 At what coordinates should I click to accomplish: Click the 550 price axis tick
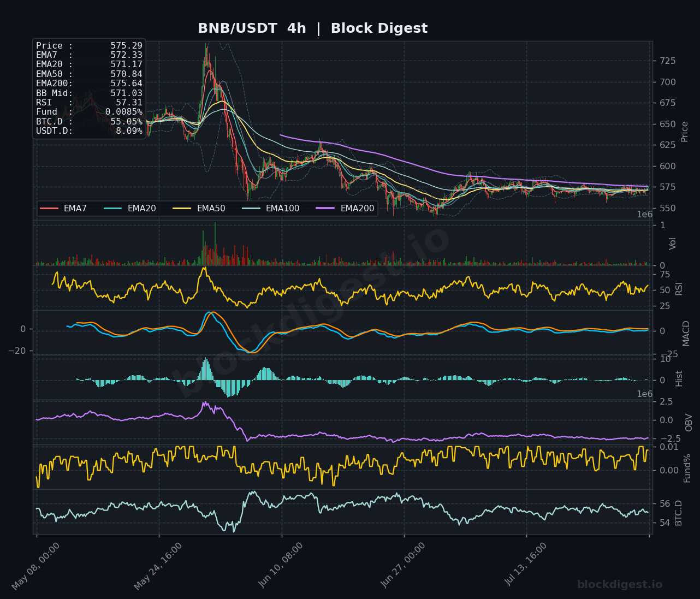coord(668,209)
